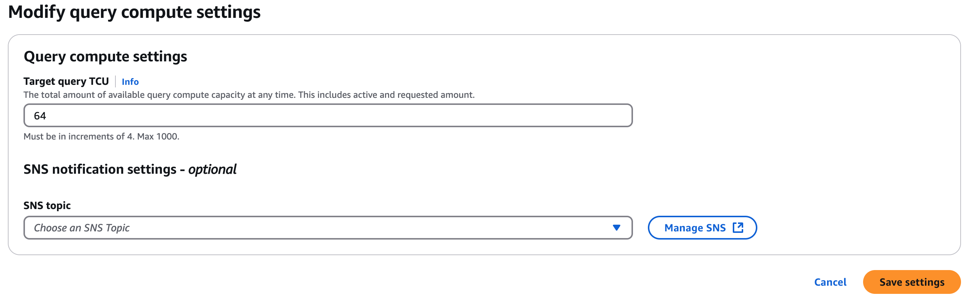This screenshot has height=308, width=980.
Task: Click the Max 1000 constraint text
Action: click(x=158, y=137)
